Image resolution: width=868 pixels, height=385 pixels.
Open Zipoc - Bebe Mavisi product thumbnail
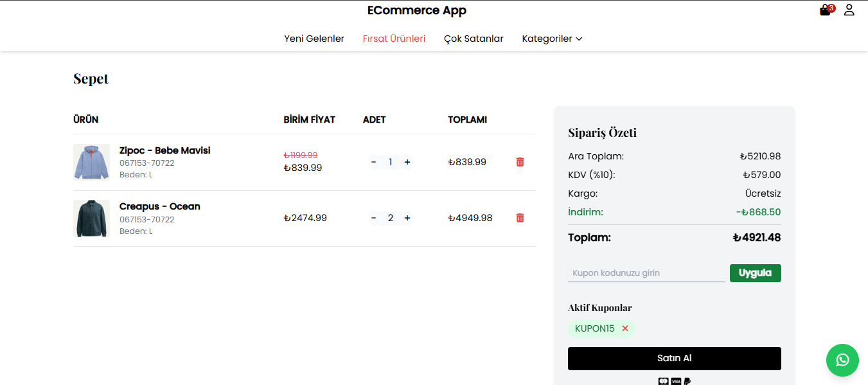(x=91, y=162)
